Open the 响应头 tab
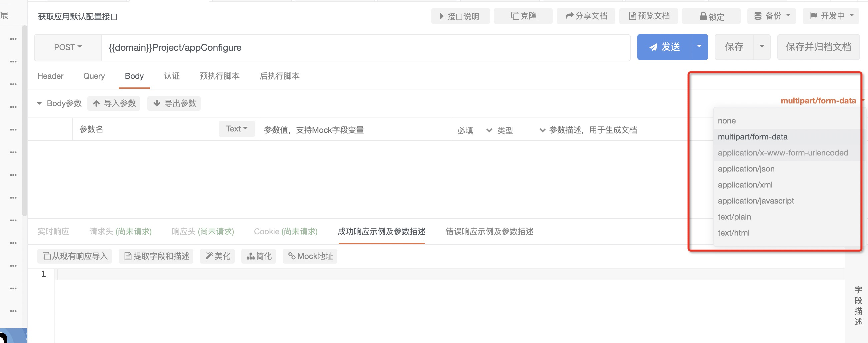 [203, 231]
